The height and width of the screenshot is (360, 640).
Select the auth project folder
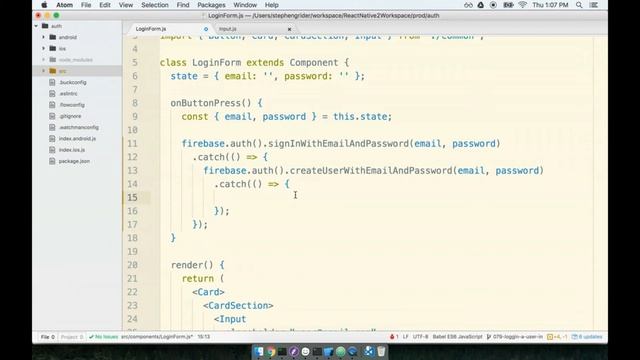coord(56,26)
